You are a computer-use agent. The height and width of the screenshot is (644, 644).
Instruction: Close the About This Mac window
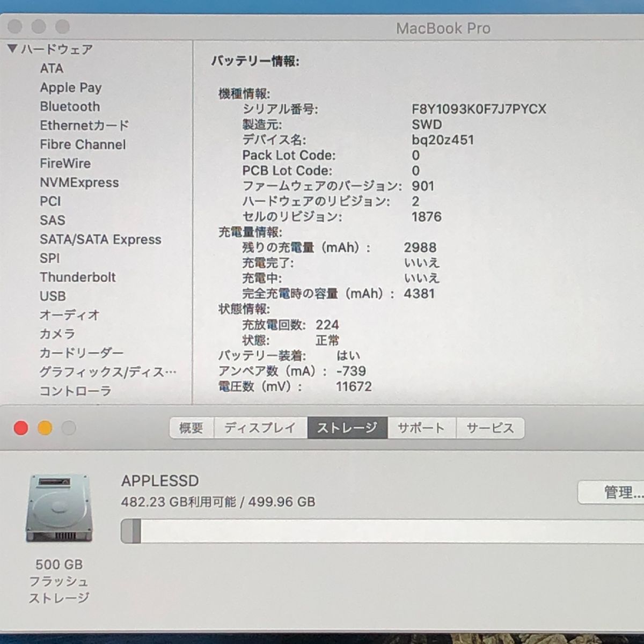(21, 428)
